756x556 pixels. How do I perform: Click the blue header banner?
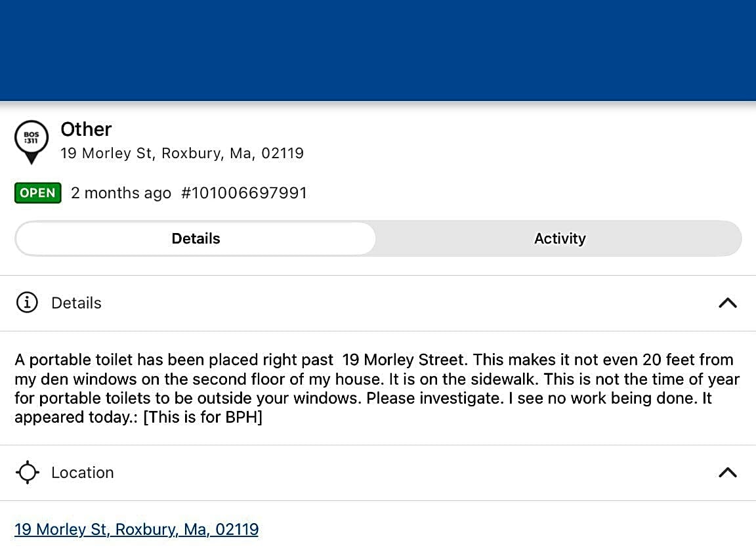[x=378, y=50]
